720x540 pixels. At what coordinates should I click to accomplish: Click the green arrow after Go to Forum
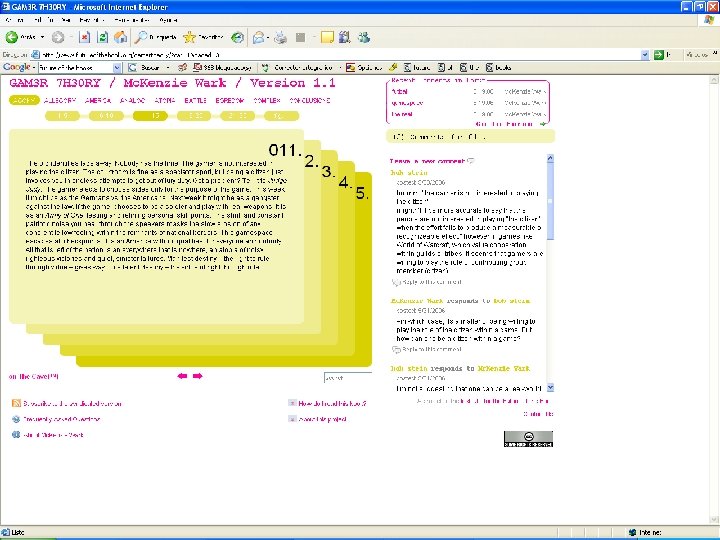(x=543, y=124)
